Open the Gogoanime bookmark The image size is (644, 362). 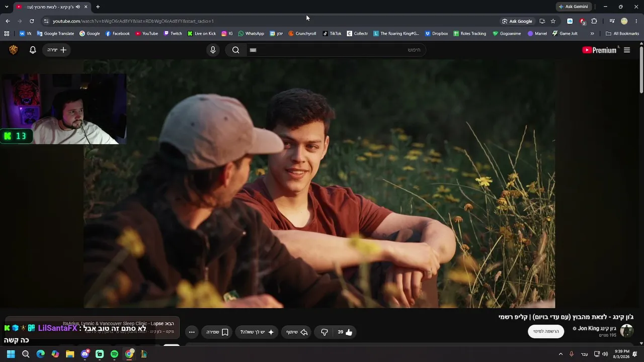507,34
